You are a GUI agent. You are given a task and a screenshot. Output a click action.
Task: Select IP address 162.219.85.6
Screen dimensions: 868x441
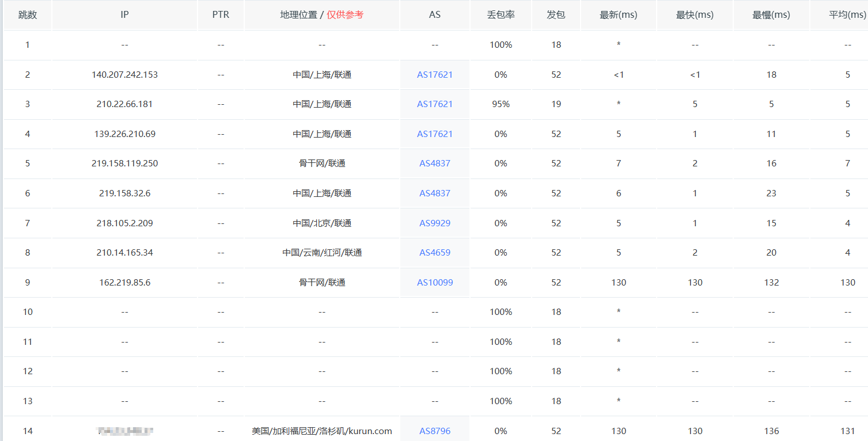125,283
